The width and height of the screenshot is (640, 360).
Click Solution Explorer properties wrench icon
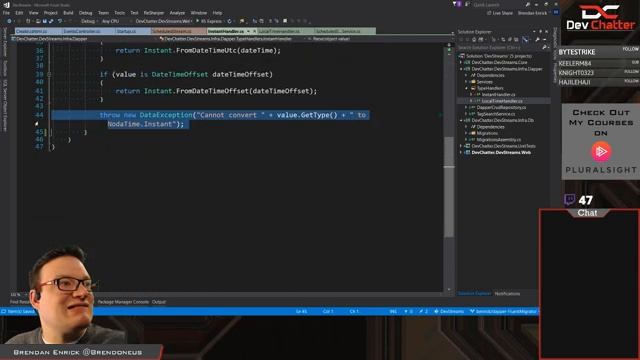click(537, 40)
